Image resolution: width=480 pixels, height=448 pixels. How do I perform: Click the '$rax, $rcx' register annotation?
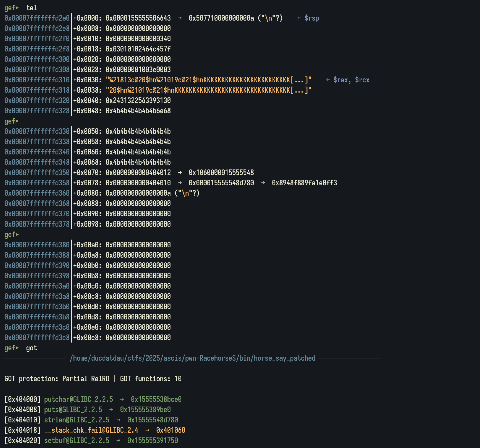tap(351, 80)
